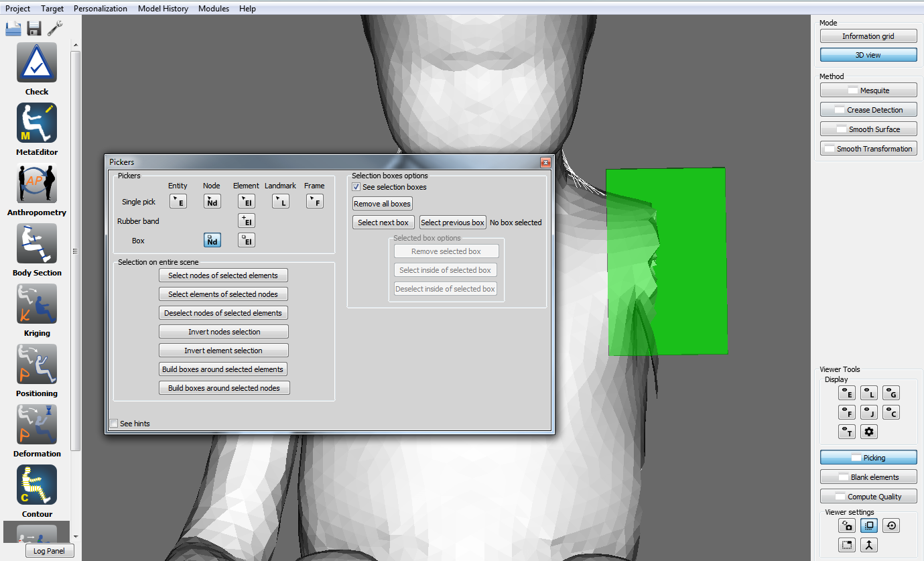Open the Anthropometry module

(x=37, y=183)
